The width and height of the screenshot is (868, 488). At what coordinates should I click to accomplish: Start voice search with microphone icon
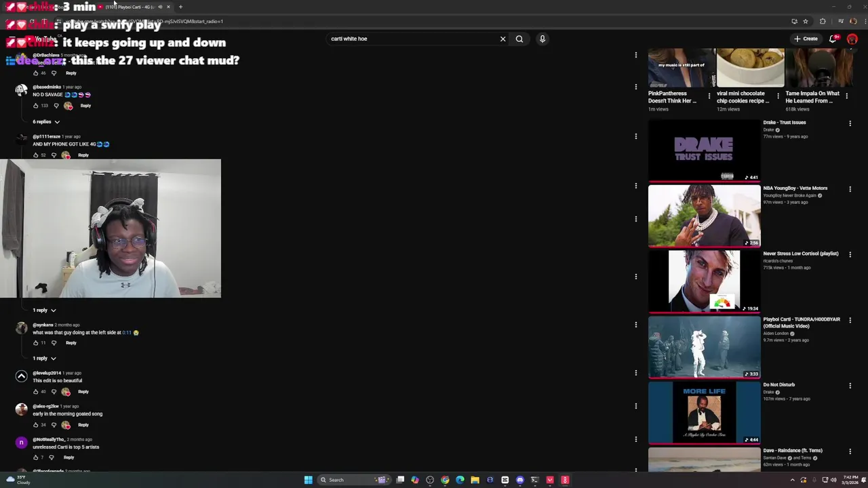point(542,39)
